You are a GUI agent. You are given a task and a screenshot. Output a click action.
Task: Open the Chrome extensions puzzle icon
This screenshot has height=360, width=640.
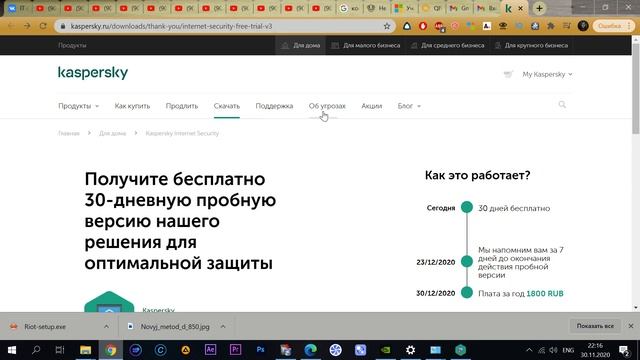(x=551, y=26)
